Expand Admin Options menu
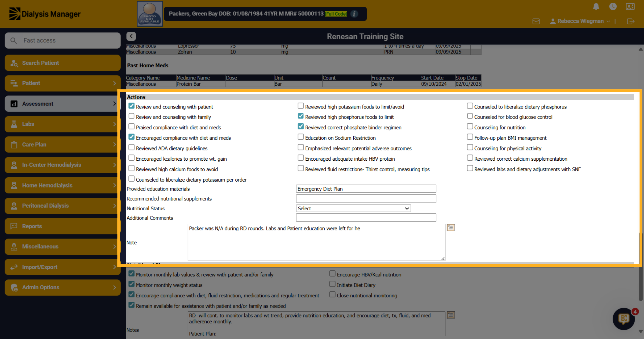The image size is (644, 339). [x=63, y=287]
